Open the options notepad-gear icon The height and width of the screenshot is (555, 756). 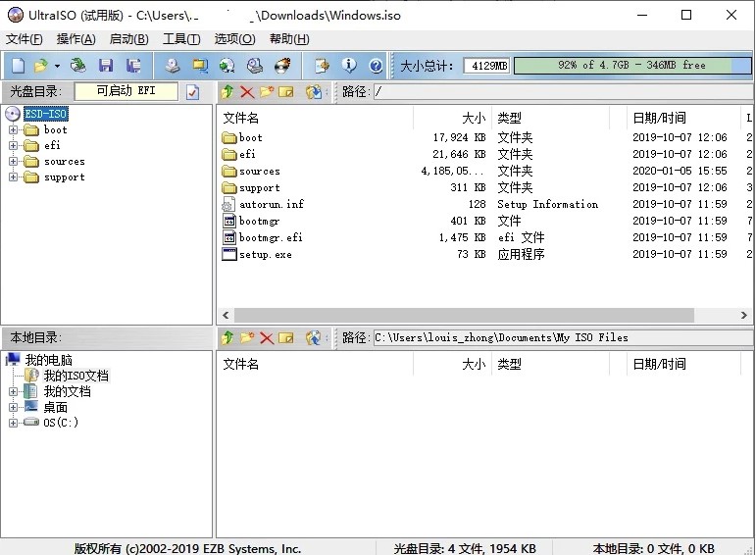point(322,66)
